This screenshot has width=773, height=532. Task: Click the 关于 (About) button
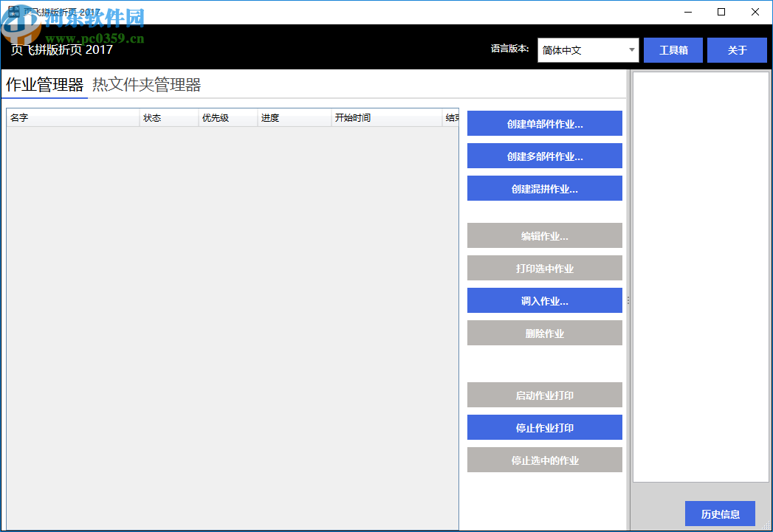[737, 49]
